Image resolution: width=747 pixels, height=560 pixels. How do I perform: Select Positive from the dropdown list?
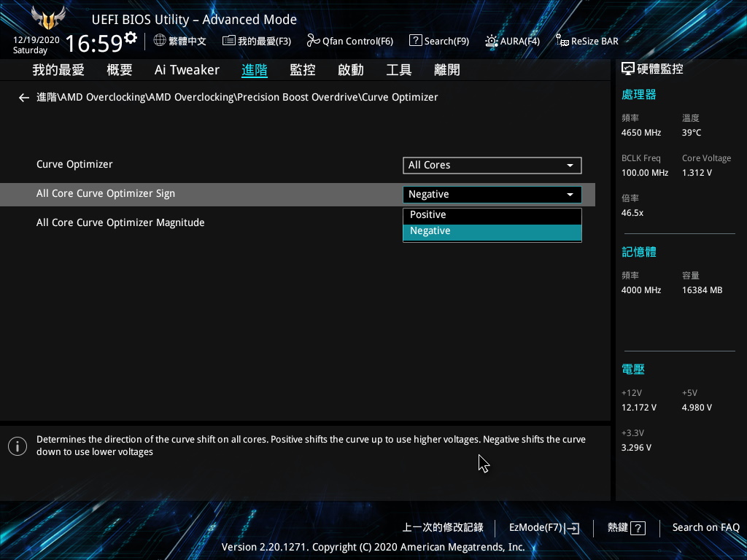(492, 215)
